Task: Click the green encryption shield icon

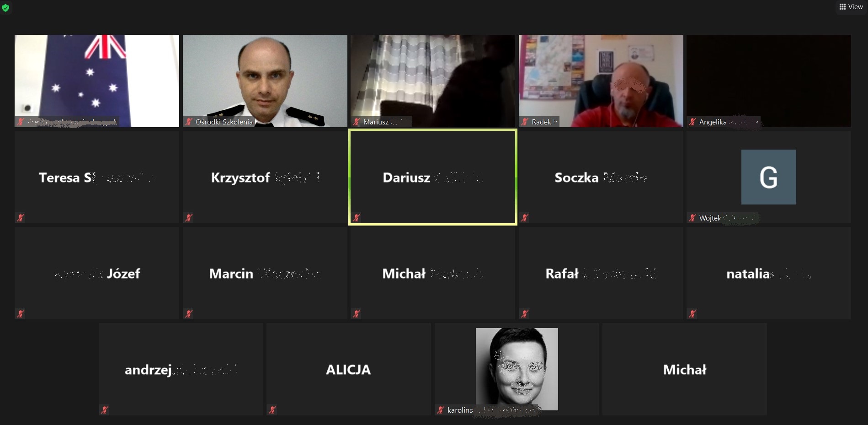Action: 5,8
